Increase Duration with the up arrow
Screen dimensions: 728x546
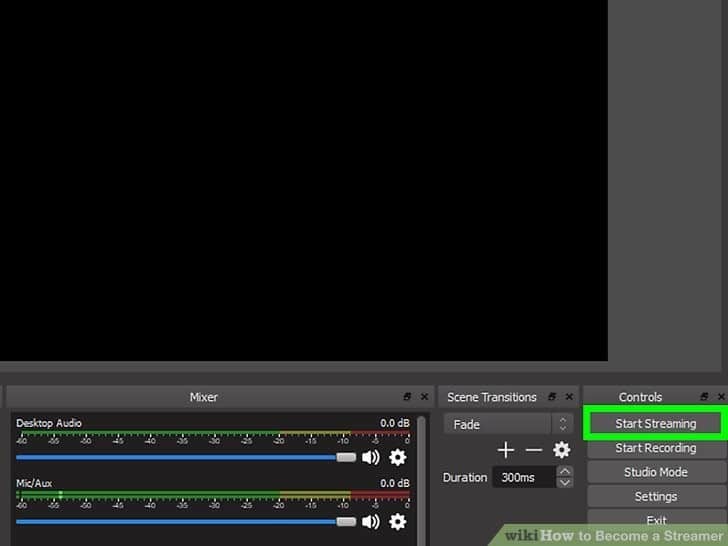pyautogui.click(x=565, y=471)
